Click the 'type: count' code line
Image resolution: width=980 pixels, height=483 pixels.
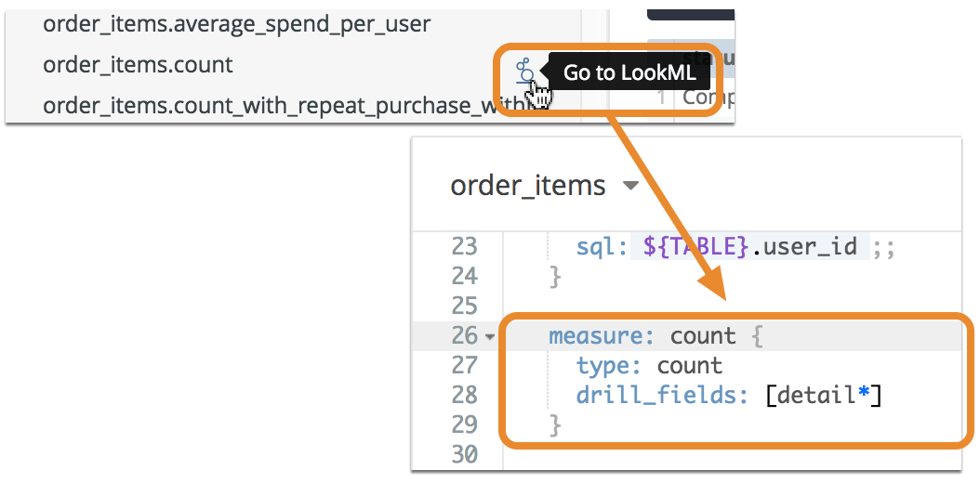tap(649, 365)
